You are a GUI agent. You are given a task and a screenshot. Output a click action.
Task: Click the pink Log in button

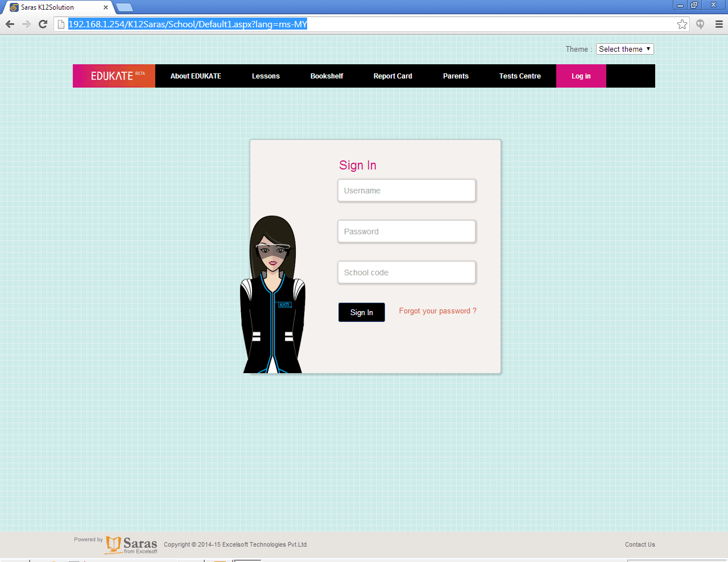(581, 76)
